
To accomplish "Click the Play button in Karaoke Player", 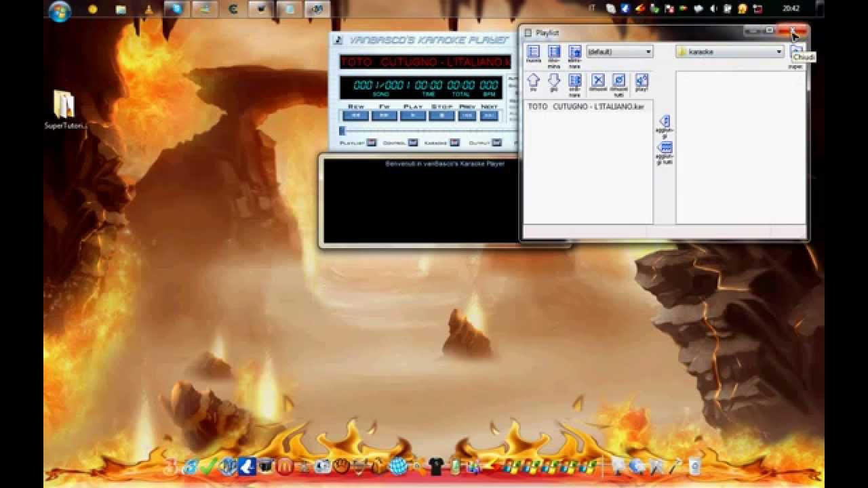I will [413, 116].
